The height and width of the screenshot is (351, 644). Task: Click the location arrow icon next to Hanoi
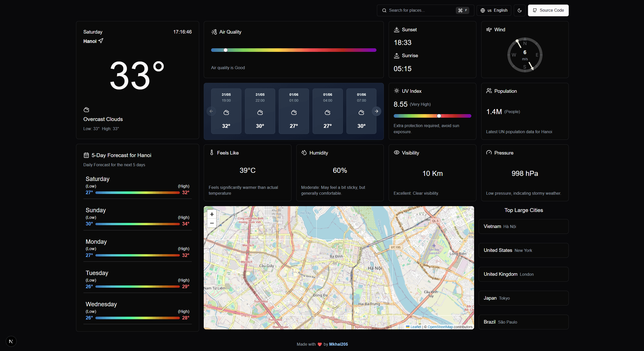coord(101,41)
